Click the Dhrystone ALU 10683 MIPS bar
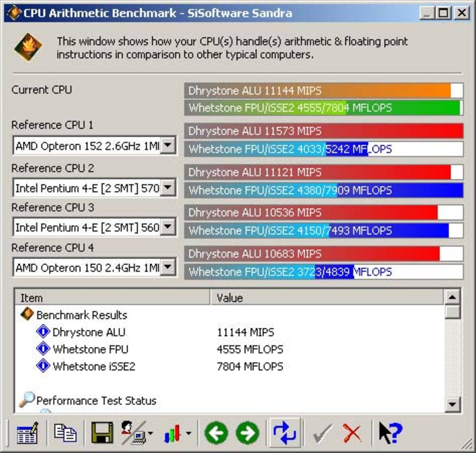Screen dimensions: 476x453 [323, 254]
